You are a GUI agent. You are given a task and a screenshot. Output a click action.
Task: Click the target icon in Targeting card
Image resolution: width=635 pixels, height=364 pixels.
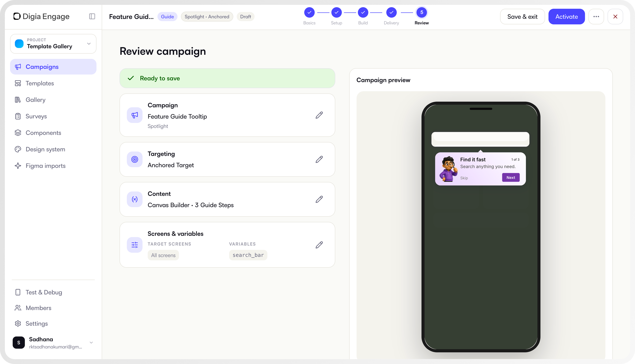(x=135, y=160)
